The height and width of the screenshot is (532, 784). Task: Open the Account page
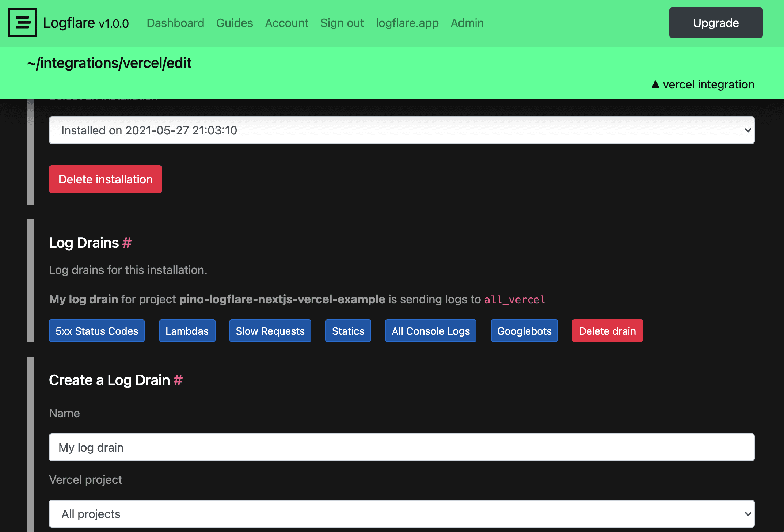[x=287, y=23]
